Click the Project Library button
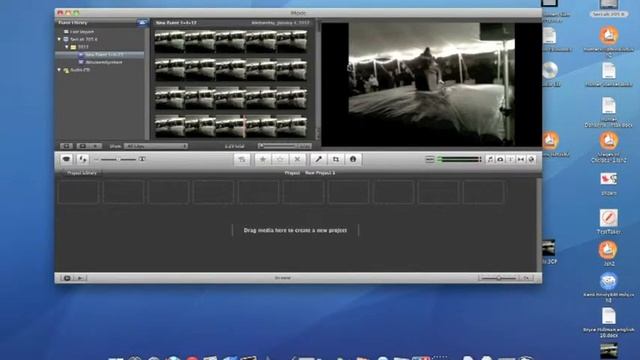Image resolution: width=640 pixels, height=360 pixels. [x=82, y=173]
